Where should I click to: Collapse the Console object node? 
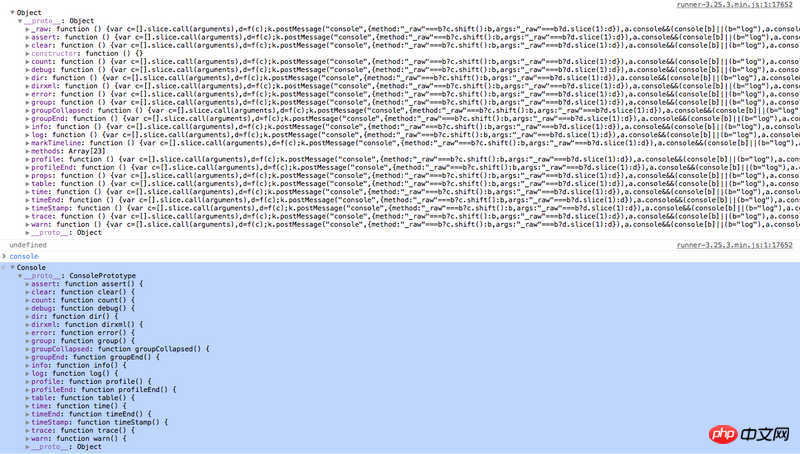coord(12,267)
